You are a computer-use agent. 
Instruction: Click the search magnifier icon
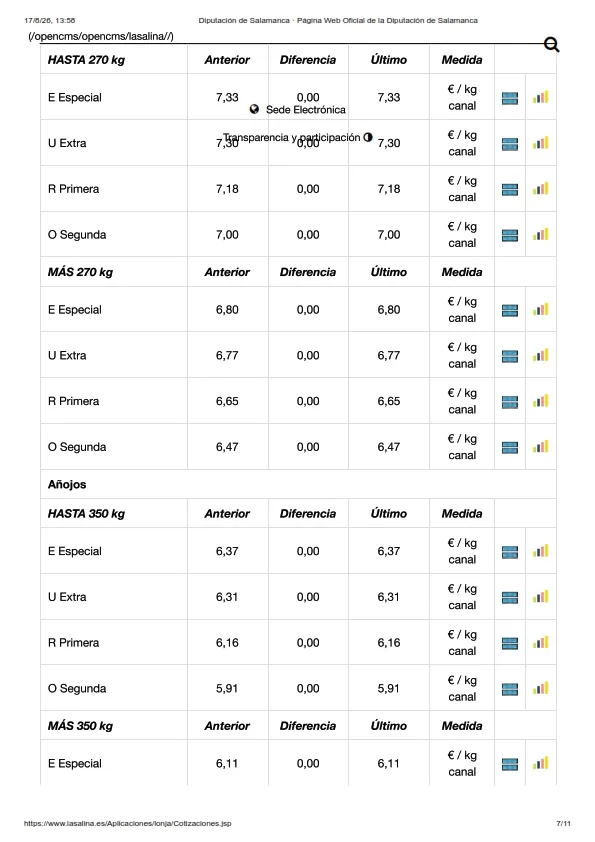552,45
